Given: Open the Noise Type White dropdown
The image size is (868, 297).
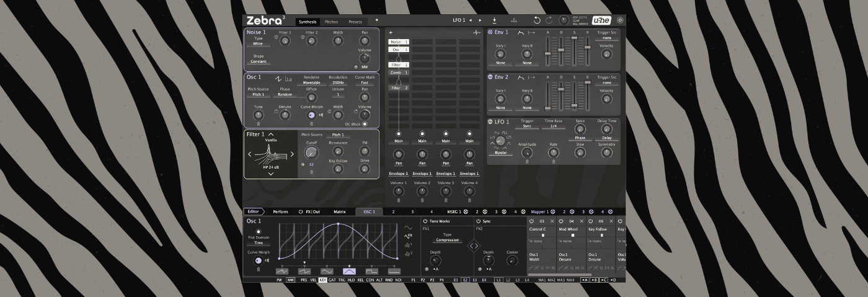Looking at the screenshot, I should (258, 44).
